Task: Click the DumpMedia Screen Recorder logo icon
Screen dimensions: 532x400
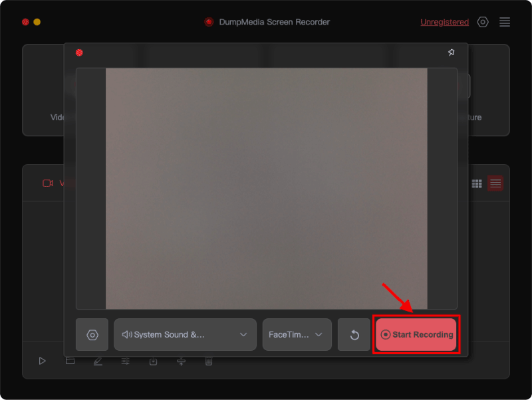Action: click(x=209, y=22)
